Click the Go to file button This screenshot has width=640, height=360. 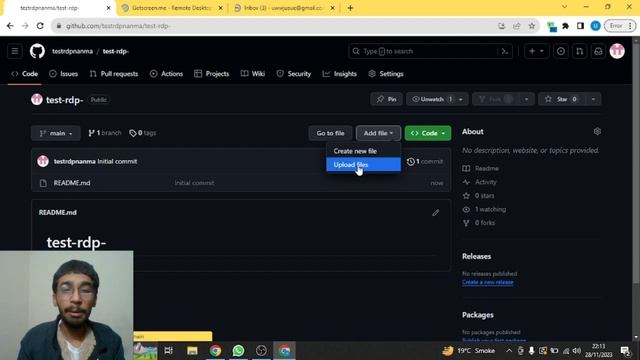(330, 133)
